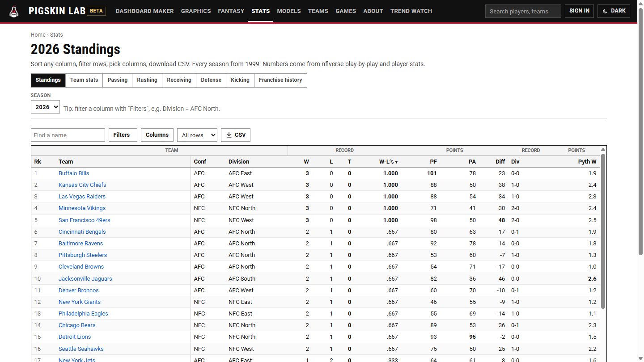Image resolution: width=644 pixels, height=362 pixels.
Task: Click the SIGN IN button
Action: click(579, 11)
